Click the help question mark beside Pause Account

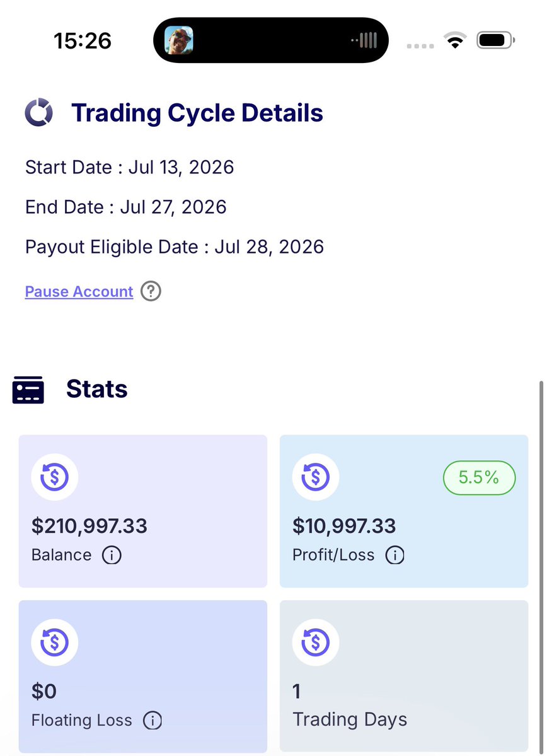[x=151, y=291]
